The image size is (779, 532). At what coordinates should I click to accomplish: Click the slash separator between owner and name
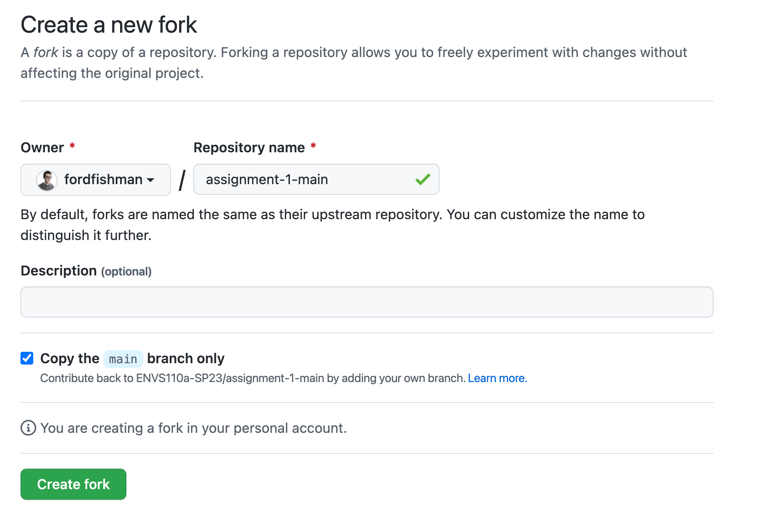tap(182, 180)
